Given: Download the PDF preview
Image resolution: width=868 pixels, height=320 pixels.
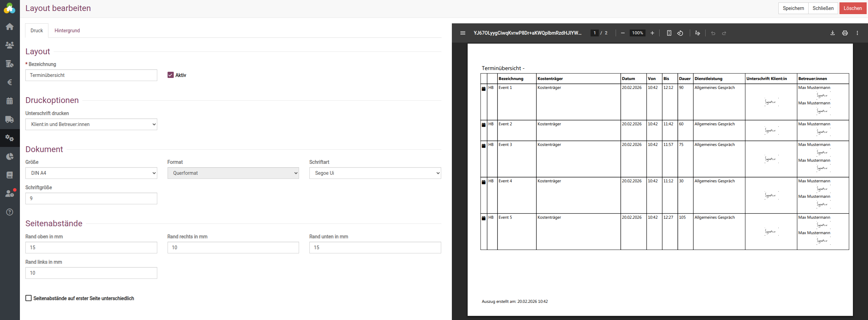Looking at the screenshot, I should (832, 33).
